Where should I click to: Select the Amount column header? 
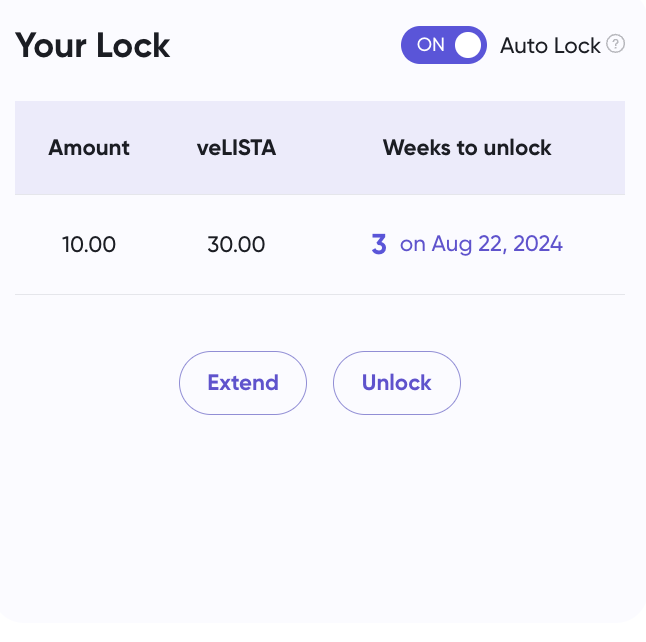(89, 148)
